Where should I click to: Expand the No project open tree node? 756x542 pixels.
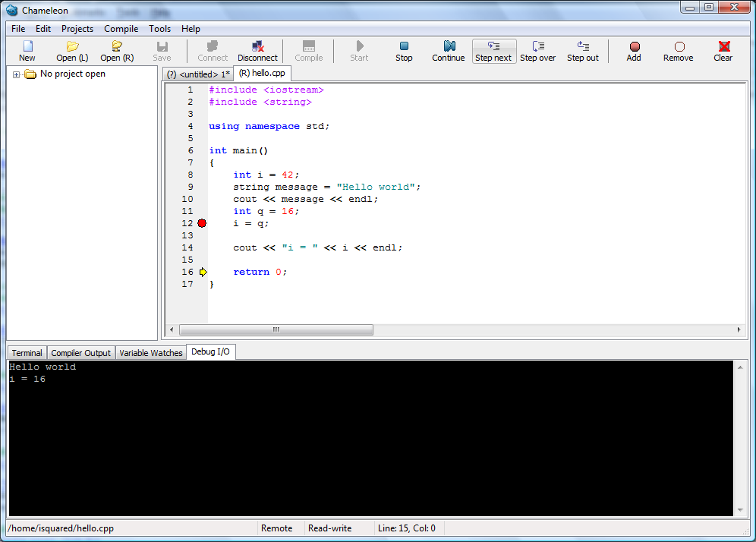pyautogui.click(x=16, y=74)
